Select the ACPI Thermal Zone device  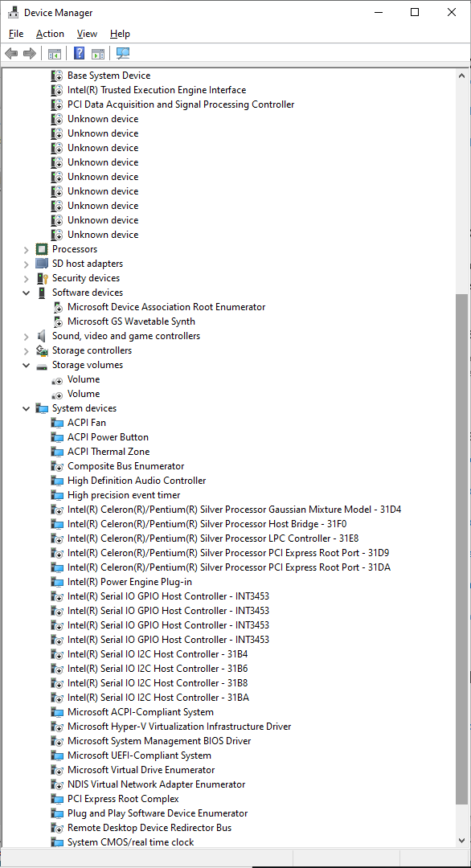109,452
